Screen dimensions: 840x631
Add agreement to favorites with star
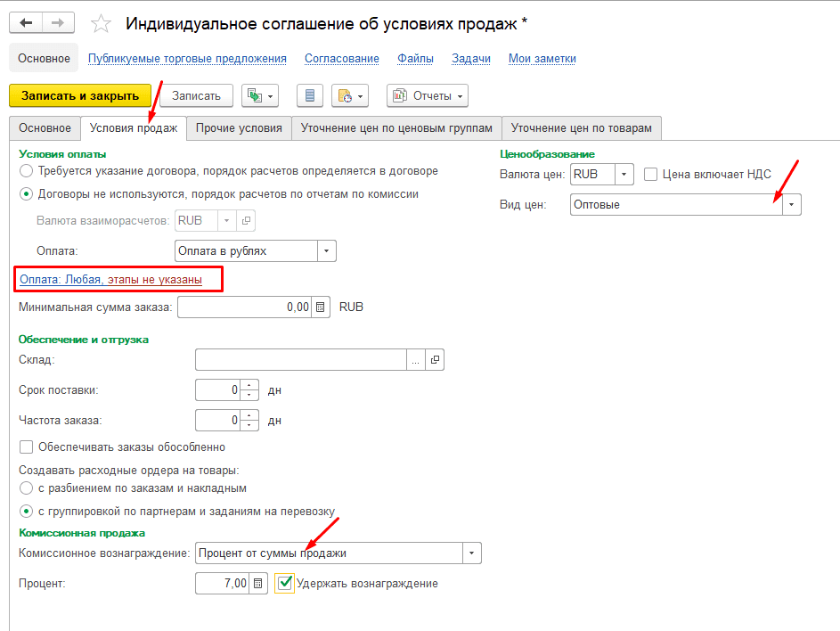pos(102,24)
